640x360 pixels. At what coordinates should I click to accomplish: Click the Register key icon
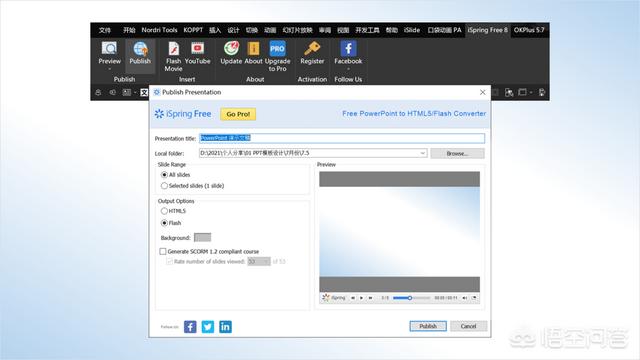tap(312, 49)
